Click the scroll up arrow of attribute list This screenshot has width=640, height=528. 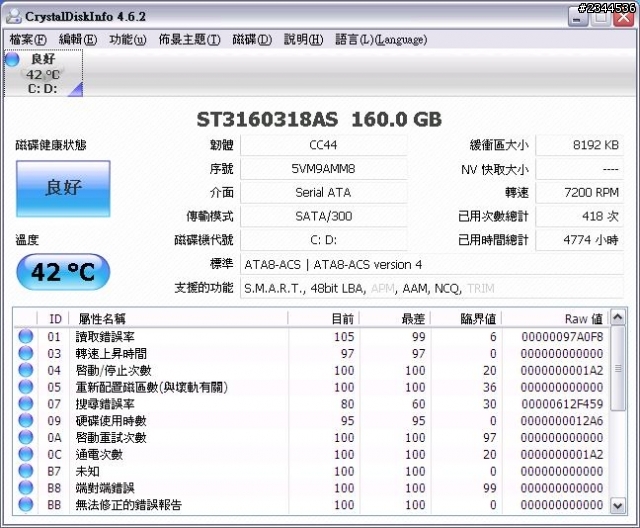tap(618, 317)
